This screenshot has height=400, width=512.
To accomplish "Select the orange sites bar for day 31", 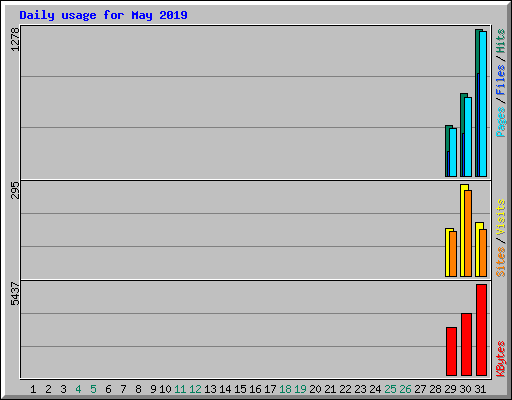I will point(483,253).
